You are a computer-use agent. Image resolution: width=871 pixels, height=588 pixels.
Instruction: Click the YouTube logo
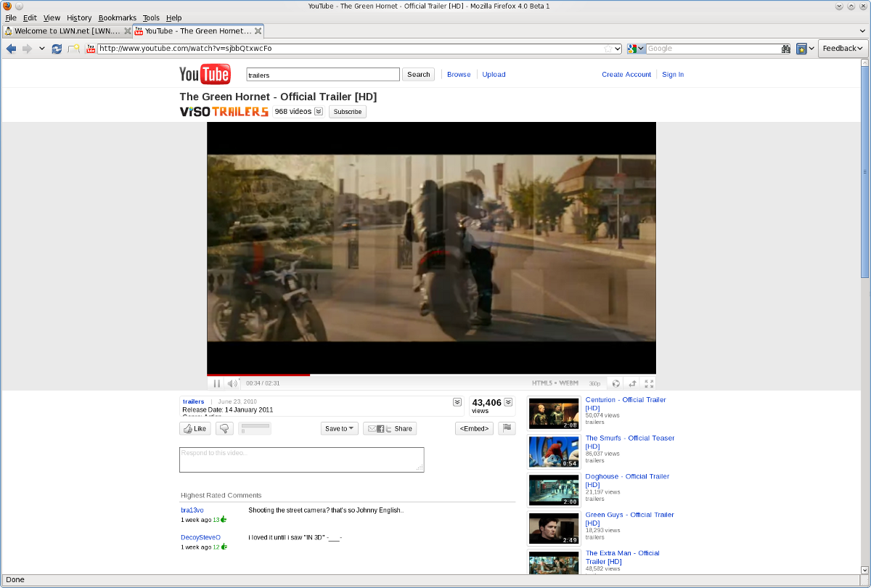[205, 74]
